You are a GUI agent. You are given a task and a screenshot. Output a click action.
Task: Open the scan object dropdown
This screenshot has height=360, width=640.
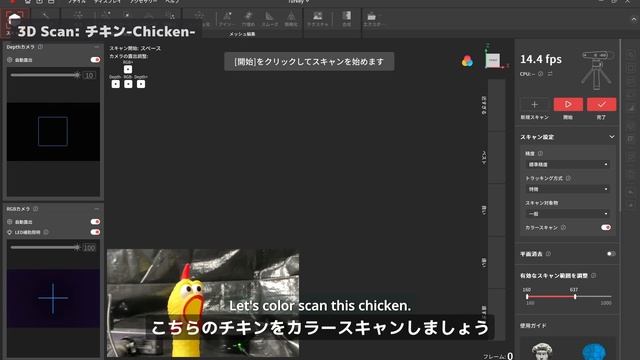click(567, 214)
